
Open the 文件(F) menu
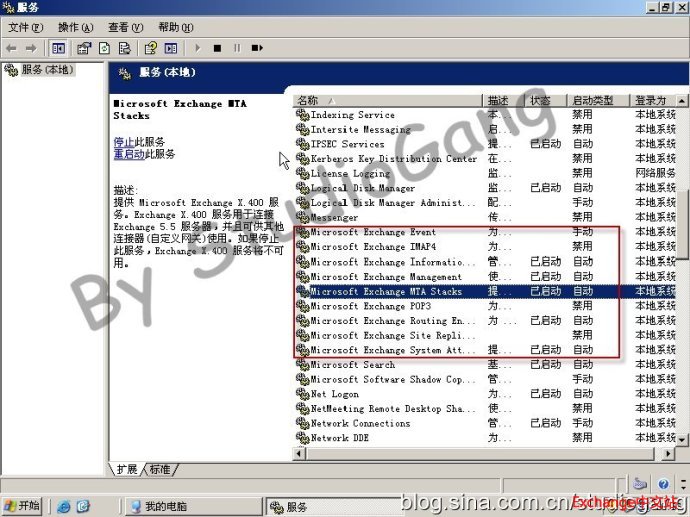pyautogui.click(x=26, y=27)
